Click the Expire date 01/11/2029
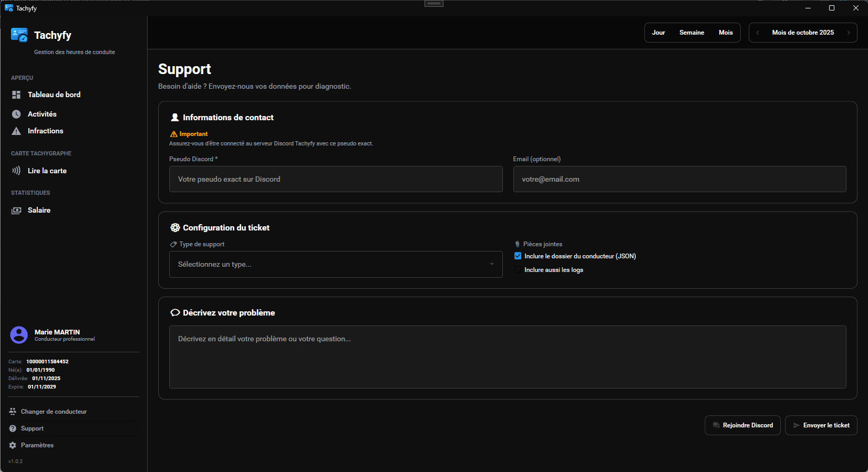The width and height of the screenshot is (868, 472). click(x=42, y=387)
